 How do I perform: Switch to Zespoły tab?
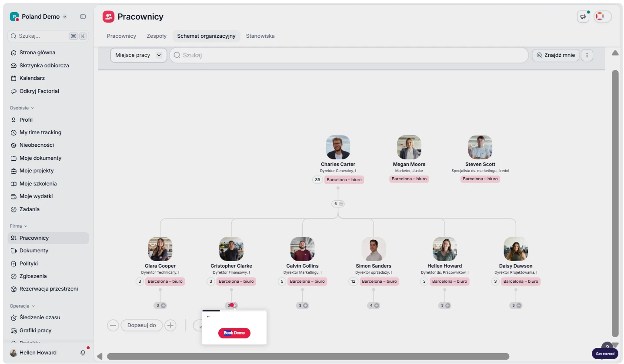click(157, 36)
